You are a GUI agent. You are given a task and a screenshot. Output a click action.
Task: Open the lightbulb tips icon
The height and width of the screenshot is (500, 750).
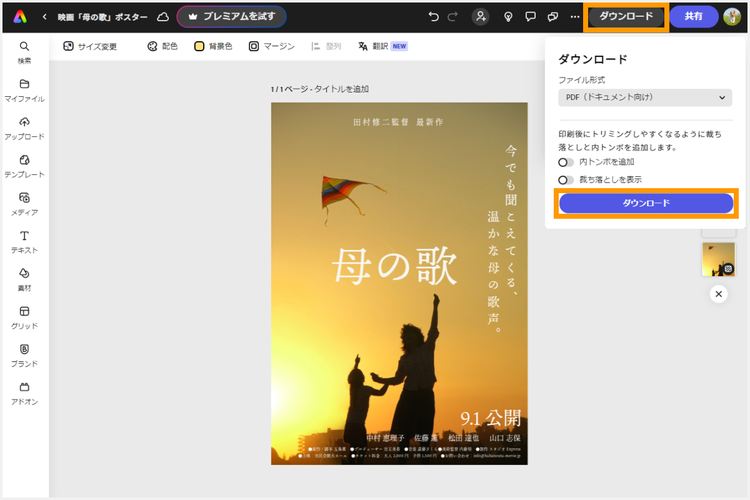point(508,17)
